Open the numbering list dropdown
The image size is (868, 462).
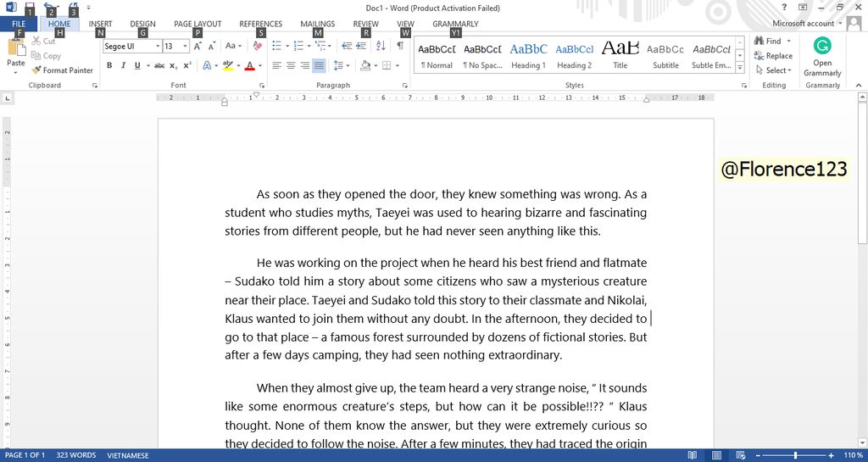coord(309,47)
